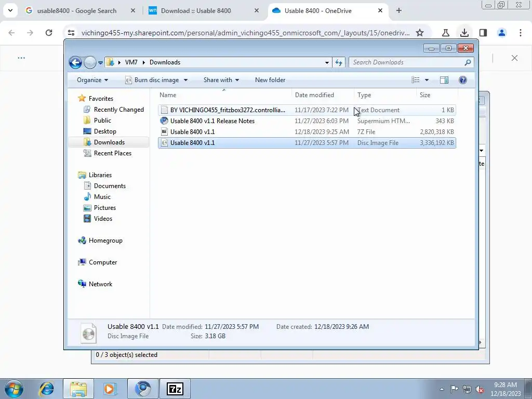Toggle the browser side panel icon
The image size is (532, 399).
pyautogui.click(x=483, y=33)
